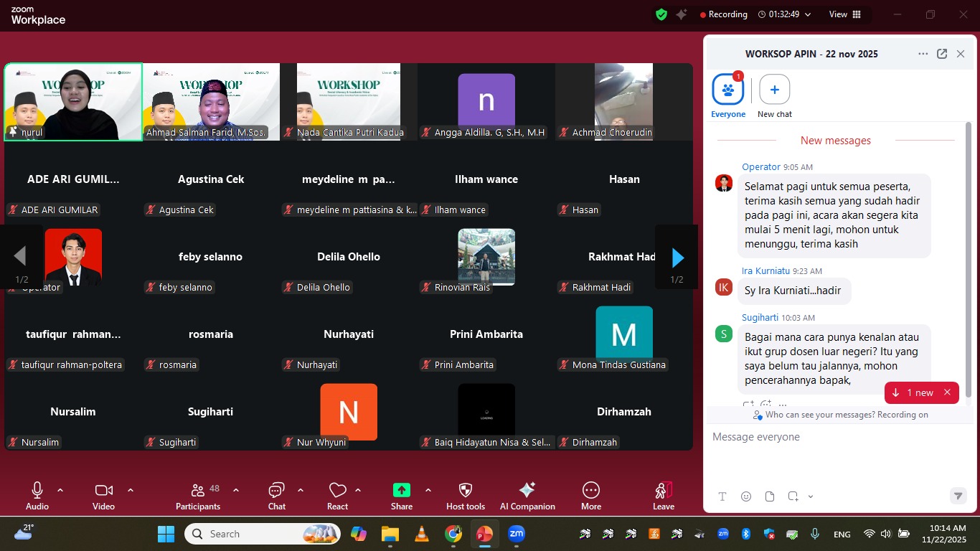
Task: Open the emoji picker in chat
Action: coord(746,496)
